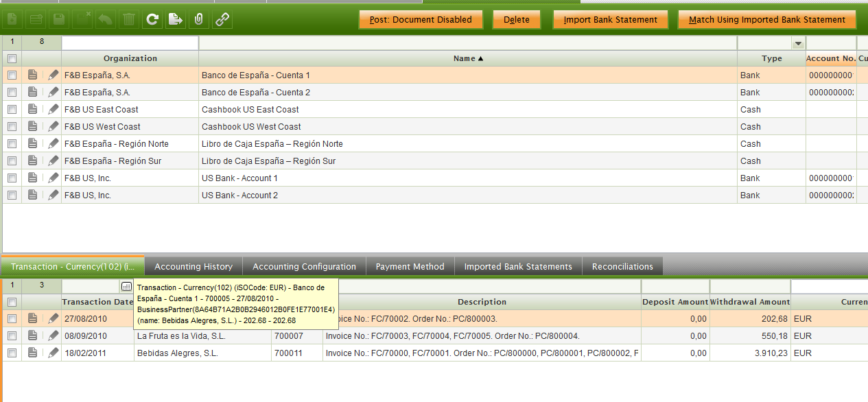This screenshot has width=868, height=402.
Task: Open the Accounting Configuration tab
Action: pos(304,266)
